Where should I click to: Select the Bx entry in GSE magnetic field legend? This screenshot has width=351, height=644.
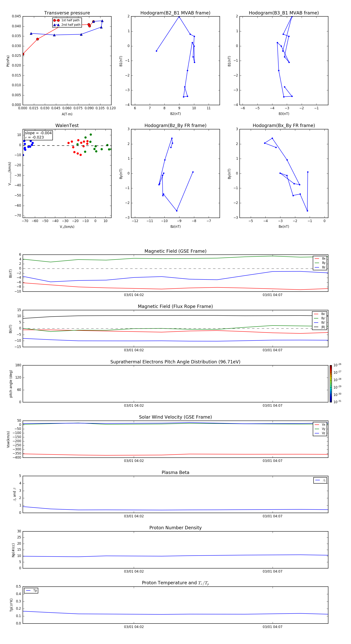click(320, 259)
